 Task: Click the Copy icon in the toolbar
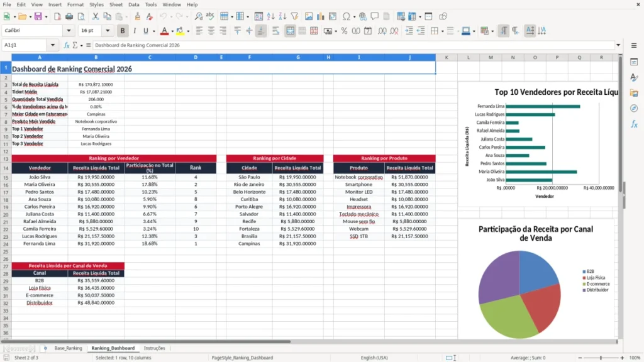[107, 16]
